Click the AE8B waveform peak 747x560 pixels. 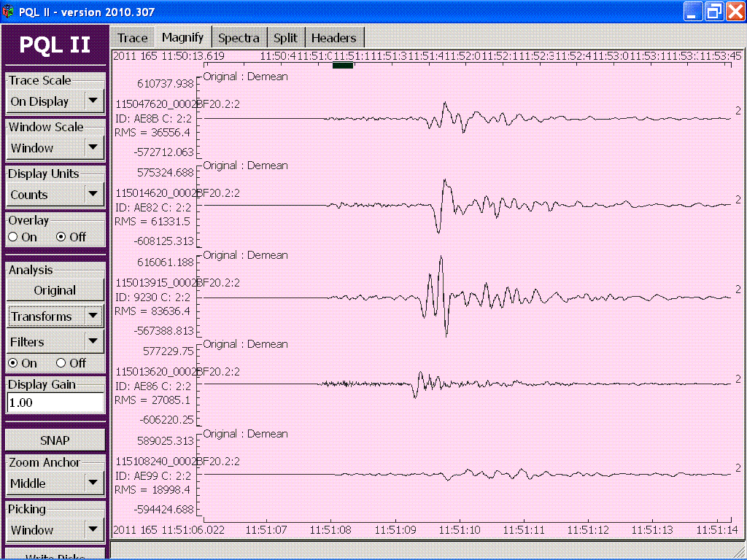[x=445, y=103]
